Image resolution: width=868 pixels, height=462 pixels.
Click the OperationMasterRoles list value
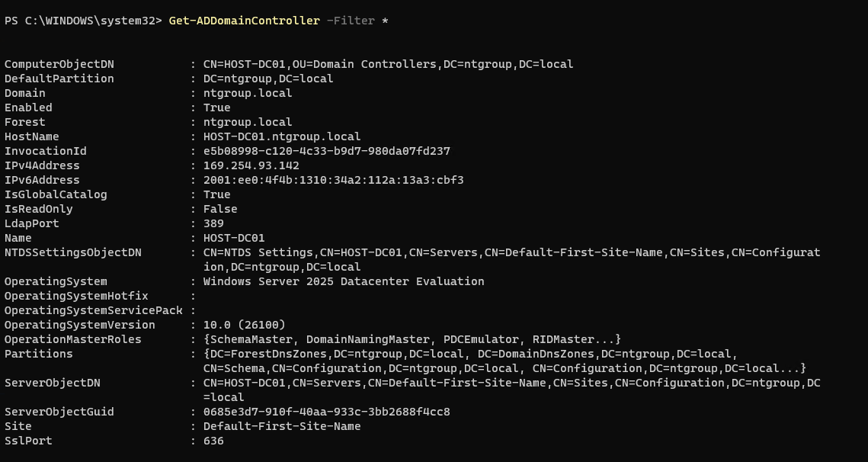point(412,339)
